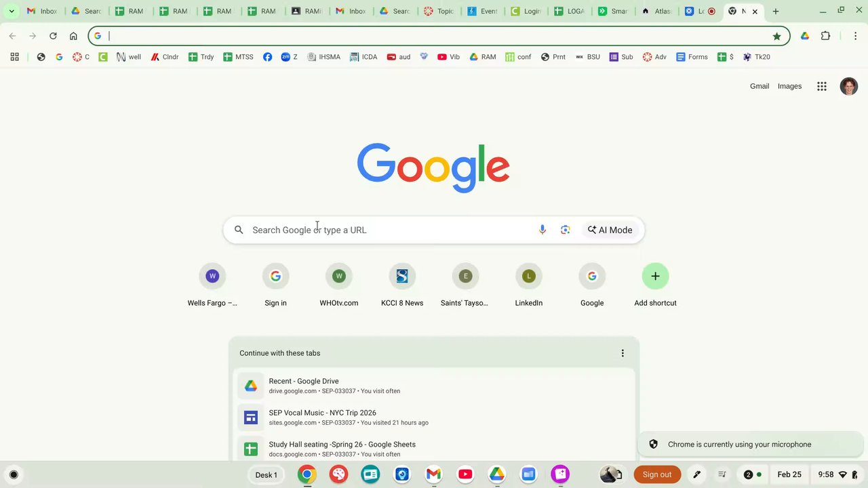Switch to the Event tab
Image resolution: width=868 pixels, height=488 pixels.
point(482,11)
